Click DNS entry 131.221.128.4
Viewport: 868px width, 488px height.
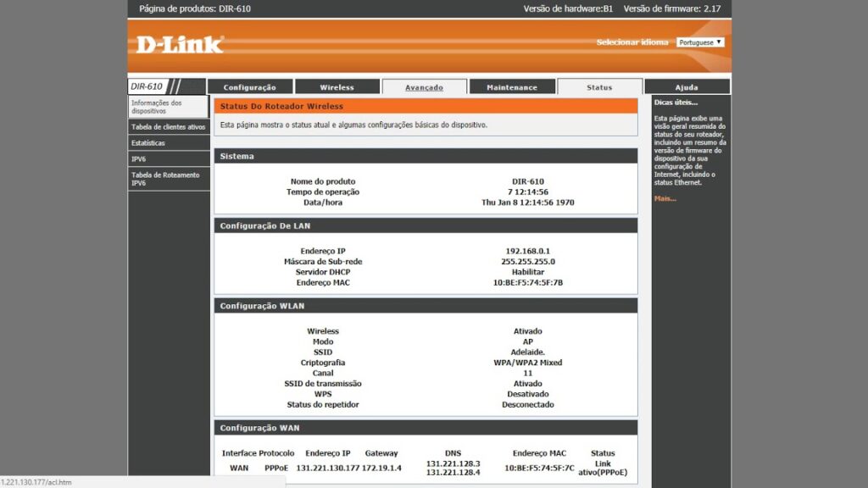(453, 473)
